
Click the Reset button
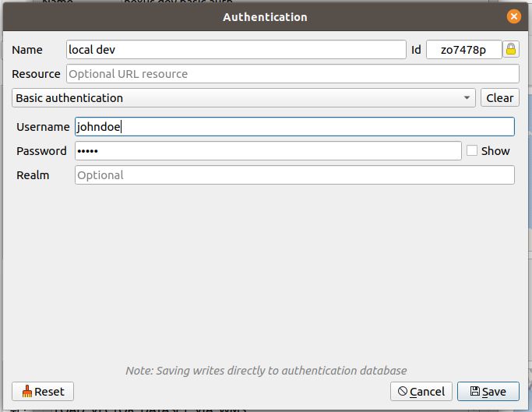point(43,391)
